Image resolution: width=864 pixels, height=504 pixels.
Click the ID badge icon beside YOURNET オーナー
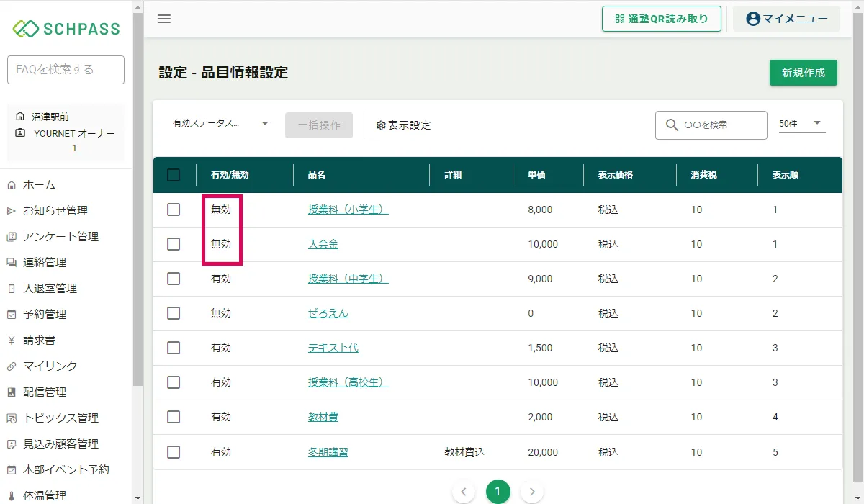click(x=20, y=133)
